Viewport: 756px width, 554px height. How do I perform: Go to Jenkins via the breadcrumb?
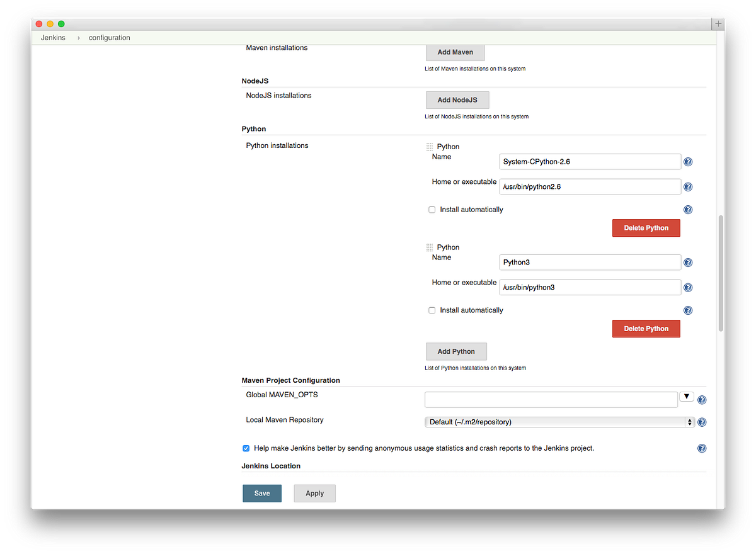coord(53,37)
